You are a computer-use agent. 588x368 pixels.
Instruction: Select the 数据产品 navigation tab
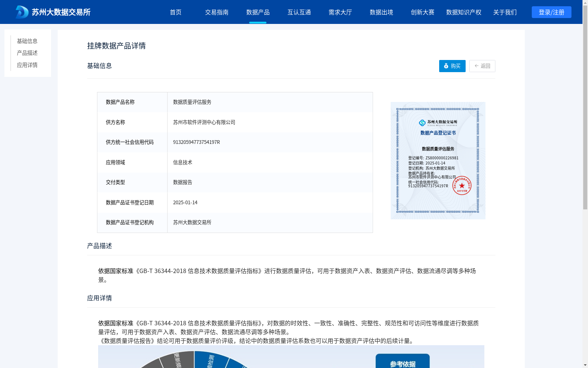[258, 12]
